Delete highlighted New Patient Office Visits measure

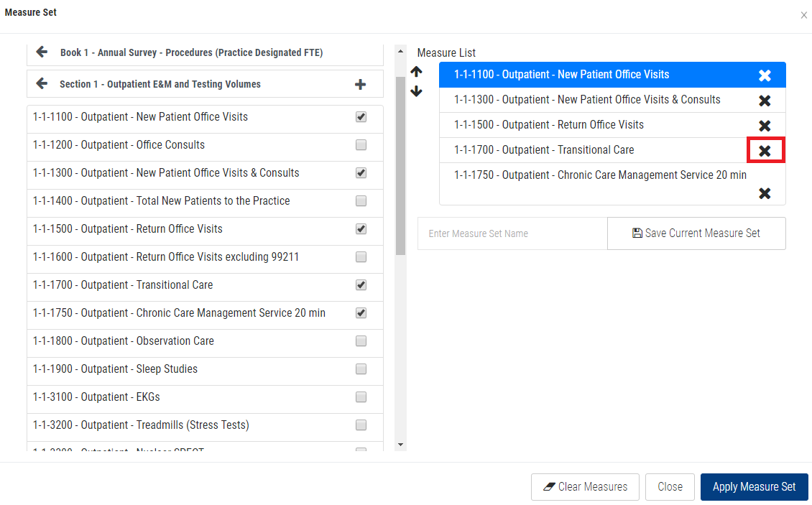[x=765, y=75]
